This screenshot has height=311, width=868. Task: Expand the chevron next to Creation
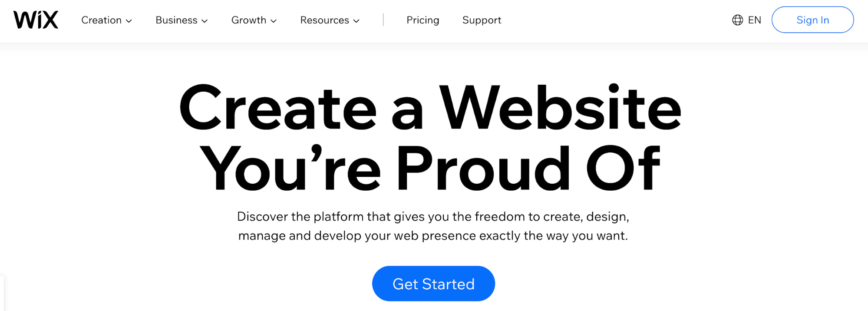(129, 21)
